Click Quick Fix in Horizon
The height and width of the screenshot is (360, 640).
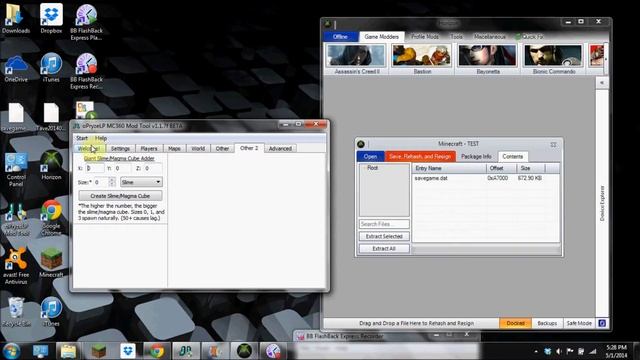point(529,37)
